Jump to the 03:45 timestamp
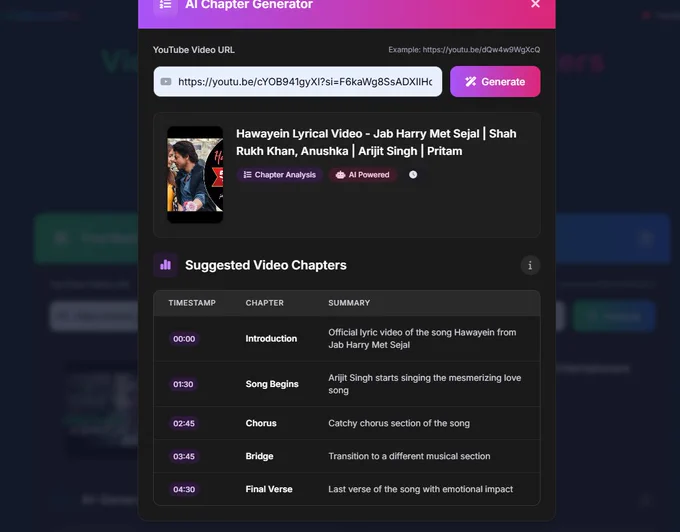This screenshot has width=680, height=532. pos(184,456)
